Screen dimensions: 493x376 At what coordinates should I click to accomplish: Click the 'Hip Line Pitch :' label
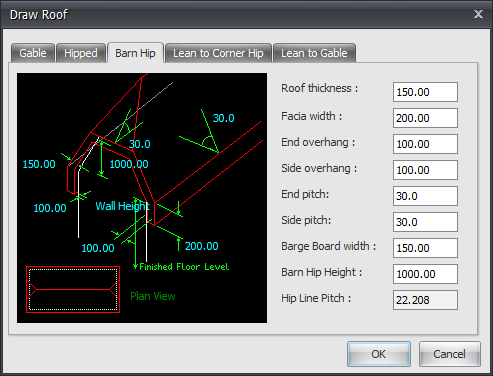(316, 298)
